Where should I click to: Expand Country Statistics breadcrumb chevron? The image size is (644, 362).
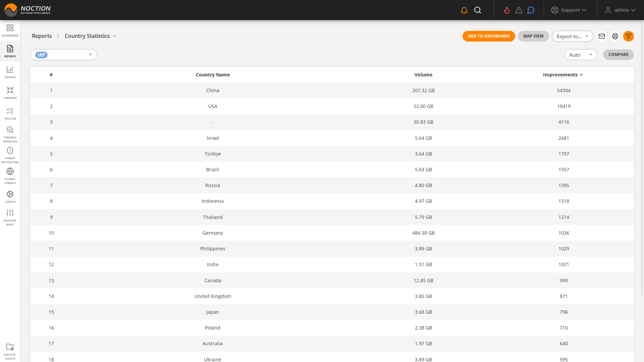click(115, 36)
